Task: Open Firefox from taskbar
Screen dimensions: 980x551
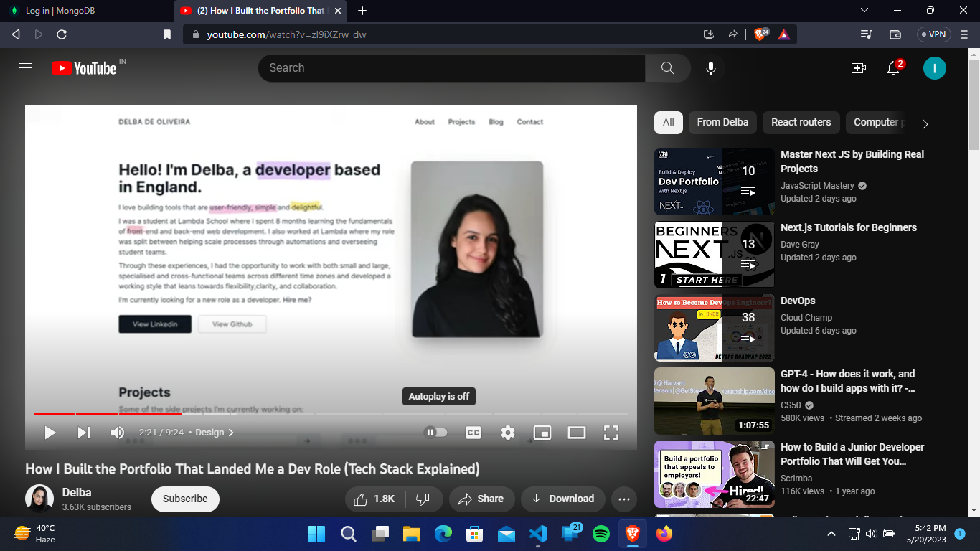Action: tap(664, 534)
